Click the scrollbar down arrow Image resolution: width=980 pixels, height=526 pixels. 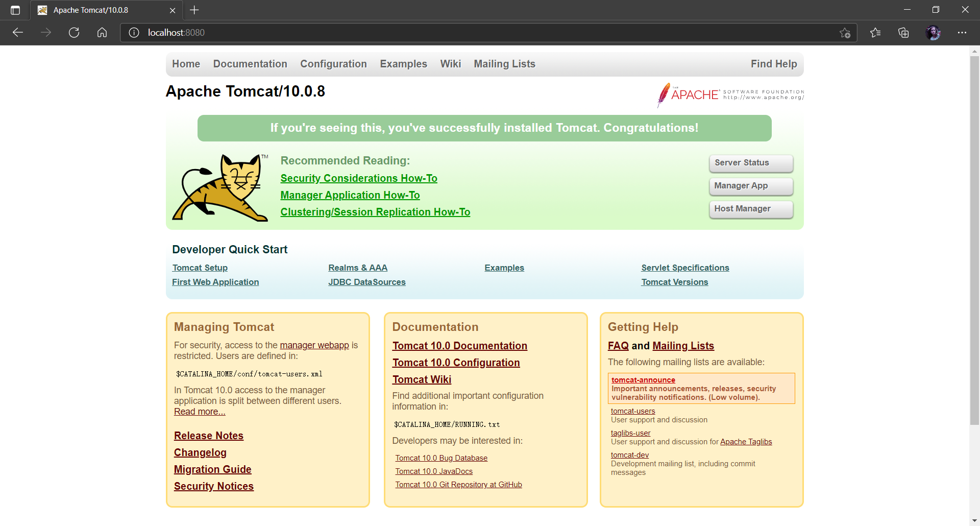pos(974,520)
